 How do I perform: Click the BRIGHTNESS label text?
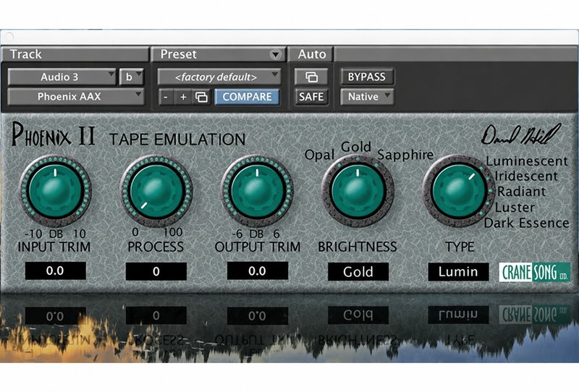coord(358,247)
